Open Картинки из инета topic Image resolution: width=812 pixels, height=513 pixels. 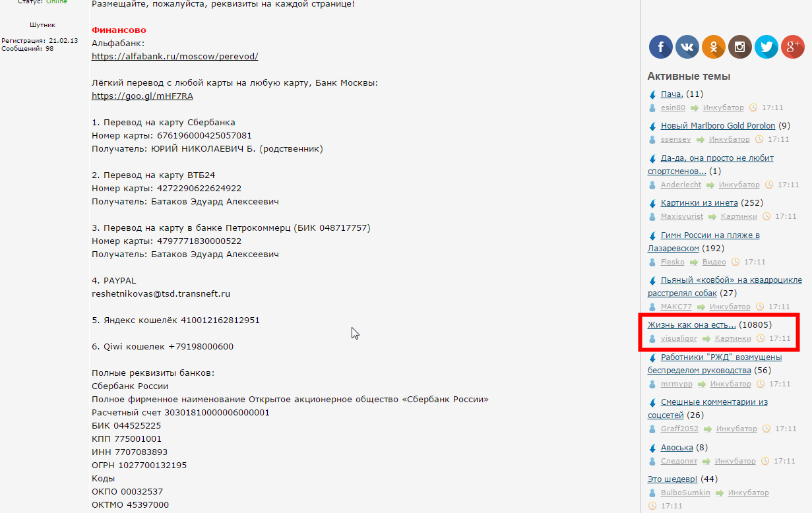pyautogui.click(x=699, y=203)
